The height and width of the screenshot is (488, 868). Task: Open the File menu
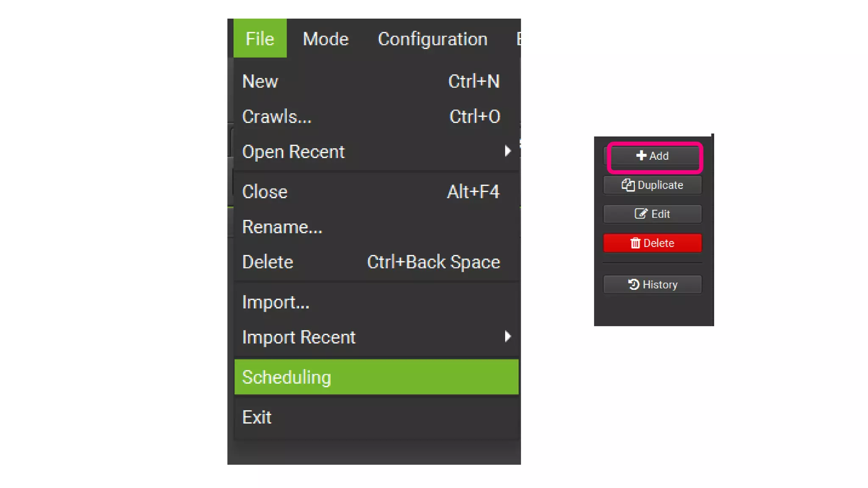260,39
